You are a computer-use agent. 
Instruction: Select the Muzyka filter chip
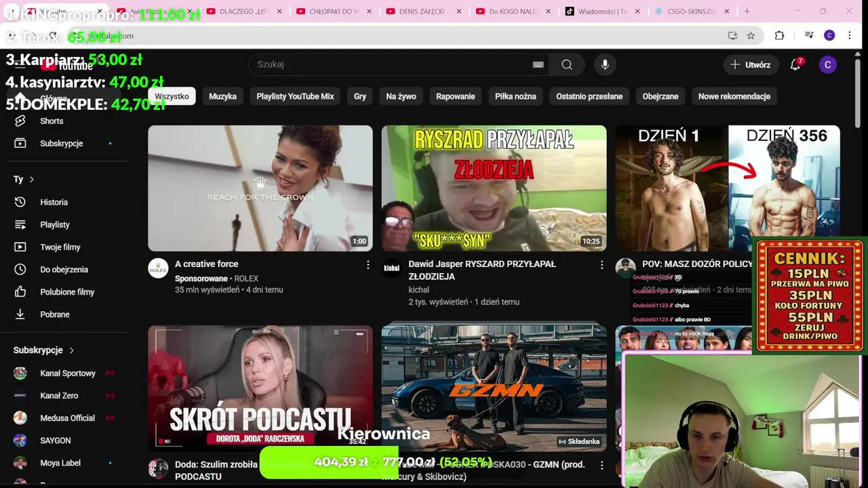click(x=222, y=96)
